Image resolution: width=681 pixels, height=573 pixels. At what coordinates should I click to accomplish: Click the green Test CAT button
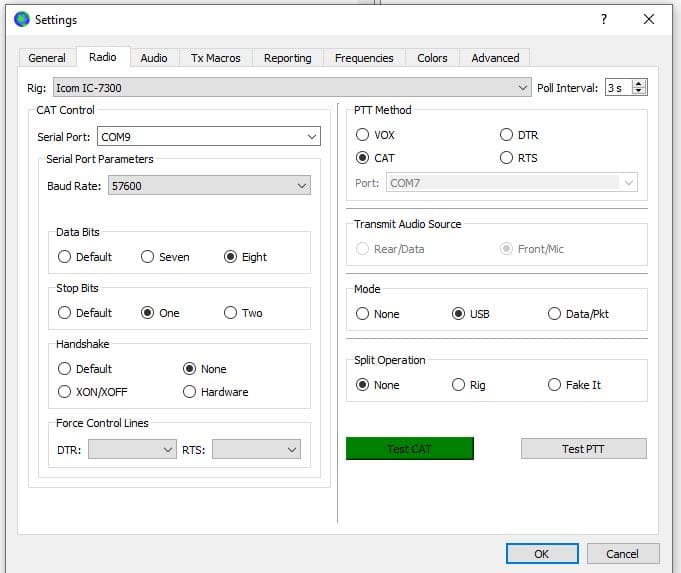click(x=410, y=448)
